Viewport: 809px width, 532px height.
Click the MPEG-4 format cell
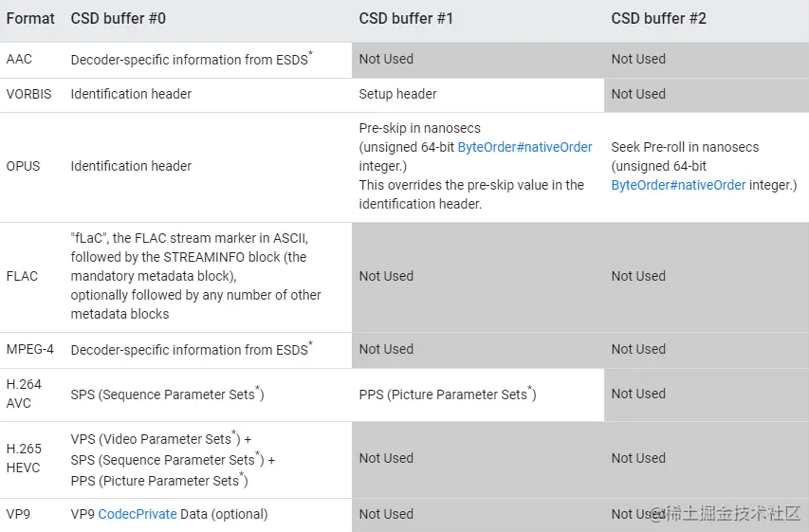click(x=30, y=349)
